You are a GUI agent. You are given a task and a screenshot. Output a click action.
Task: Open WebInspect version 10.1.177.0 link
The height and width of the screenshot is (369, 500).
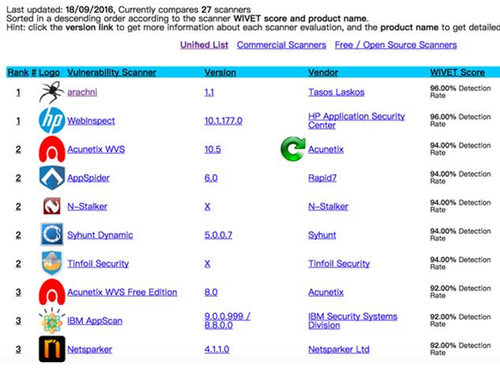[x=223, y=121]
